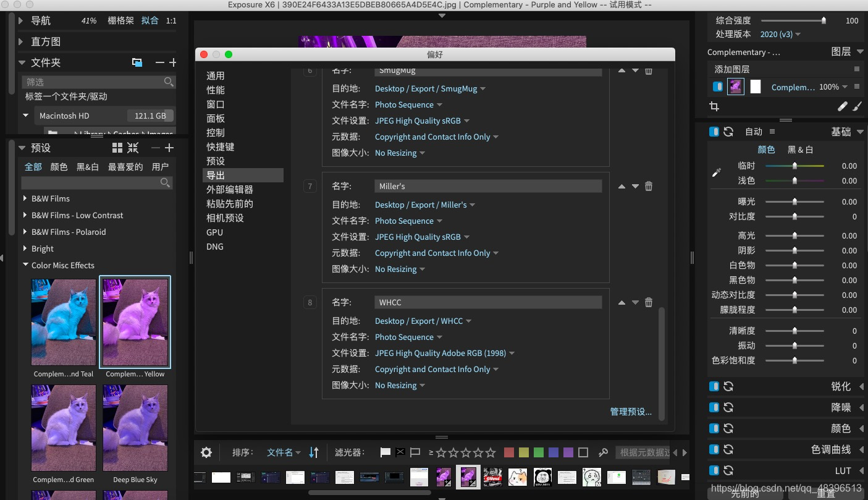
Task: Open the External Editors preferences section
Action: (x=230, y=189)
